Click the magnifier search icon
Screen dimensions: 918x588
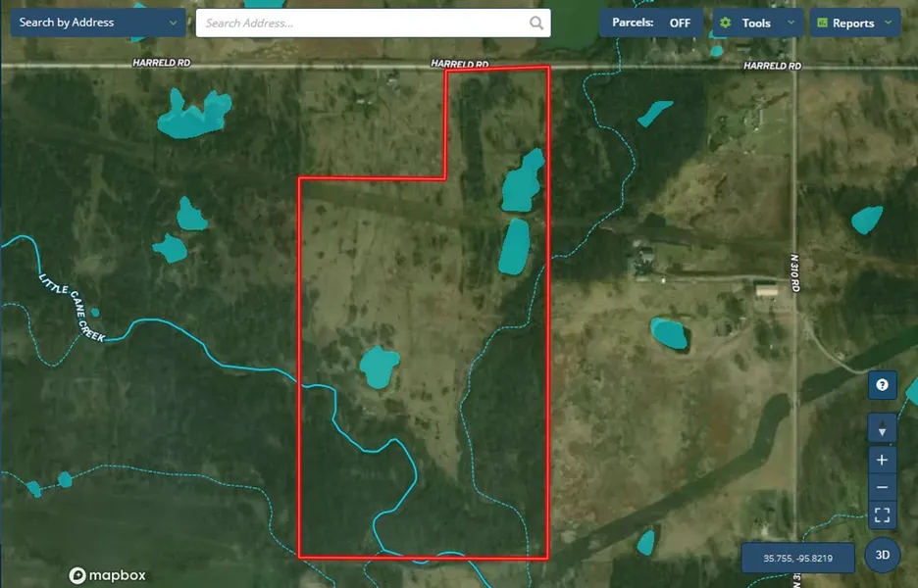click(536, 23)
